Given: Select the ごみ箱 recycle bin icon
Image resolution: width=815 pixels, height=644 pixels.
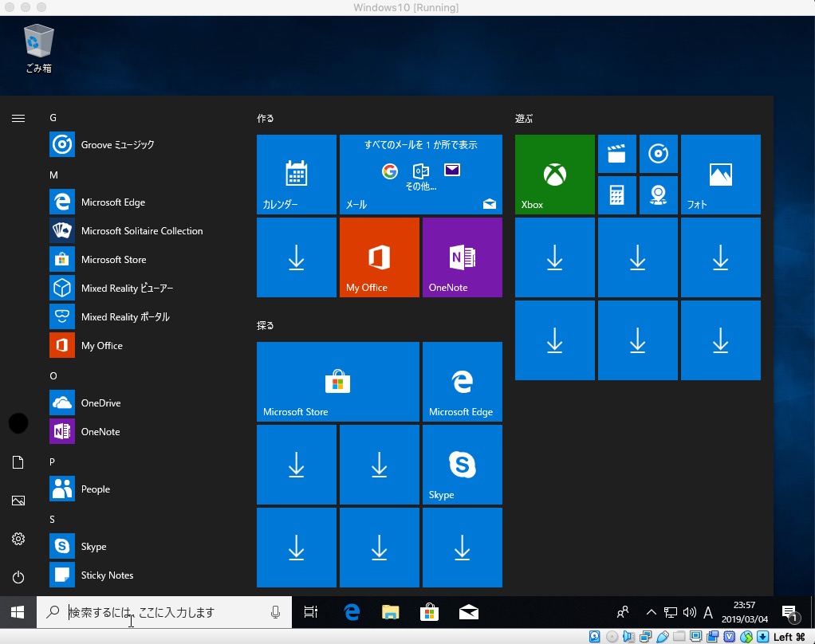Looking at the screenshot, I should click(x=39, y=49).
